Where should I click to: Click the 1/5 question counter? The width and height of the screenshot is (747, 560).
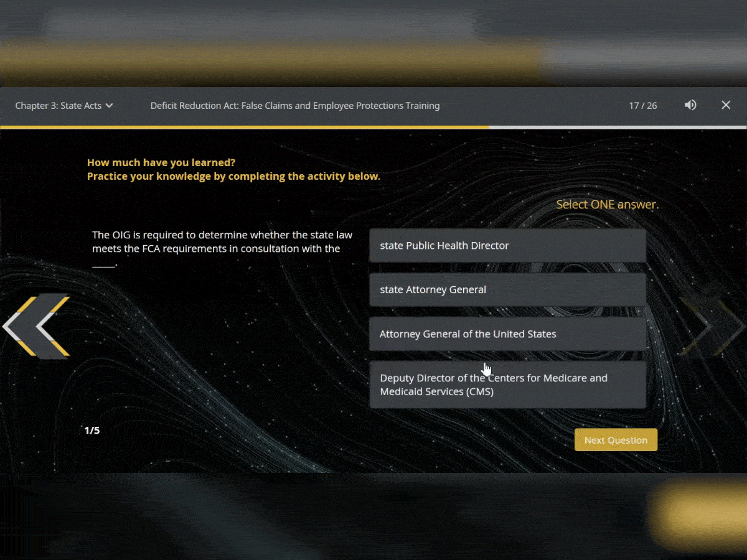coord(92,430)
